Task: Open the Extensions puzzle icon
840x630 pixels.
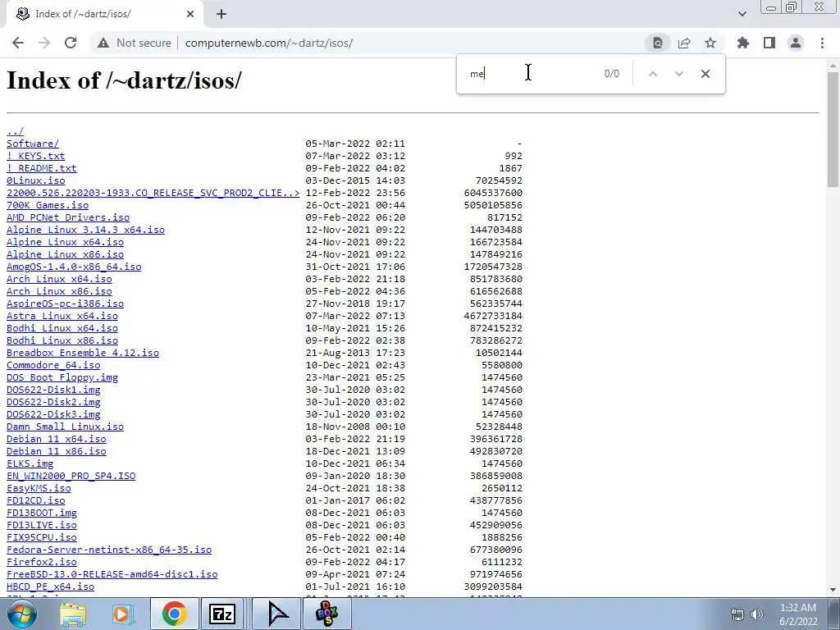Action: pos(743,43)
